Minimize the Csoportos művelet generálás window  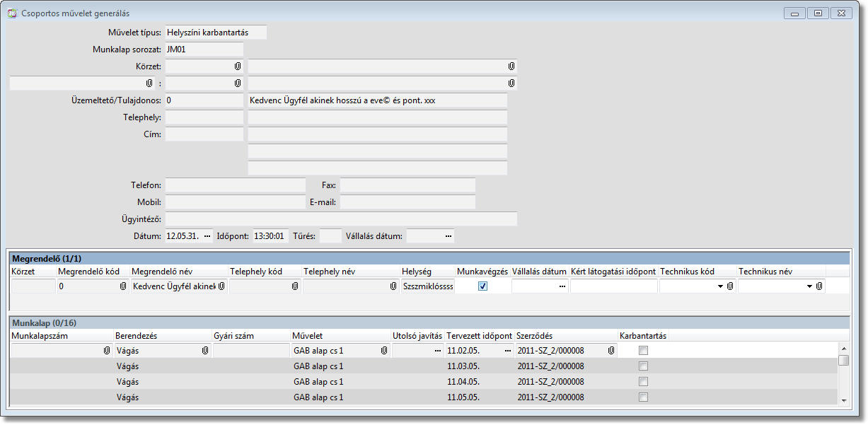(x=795, y=13)
